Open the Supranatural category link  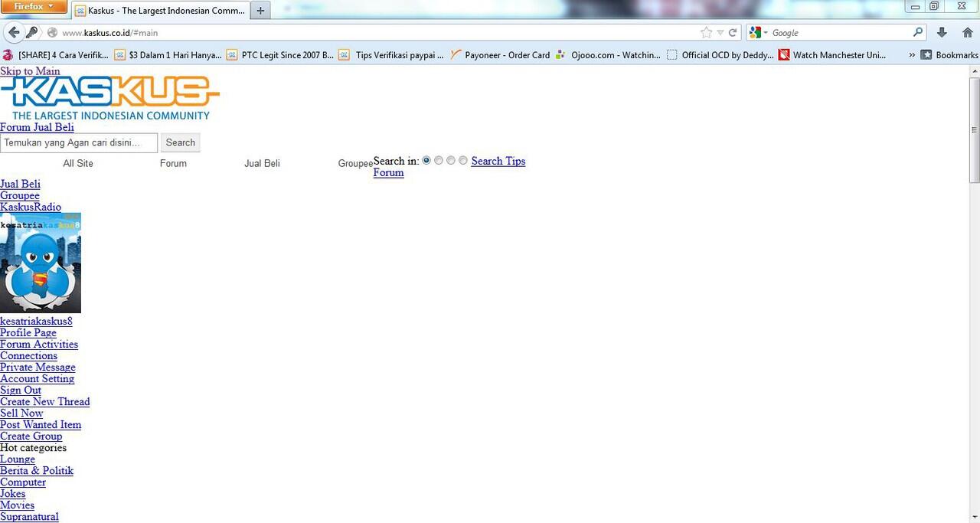(29, 516)
